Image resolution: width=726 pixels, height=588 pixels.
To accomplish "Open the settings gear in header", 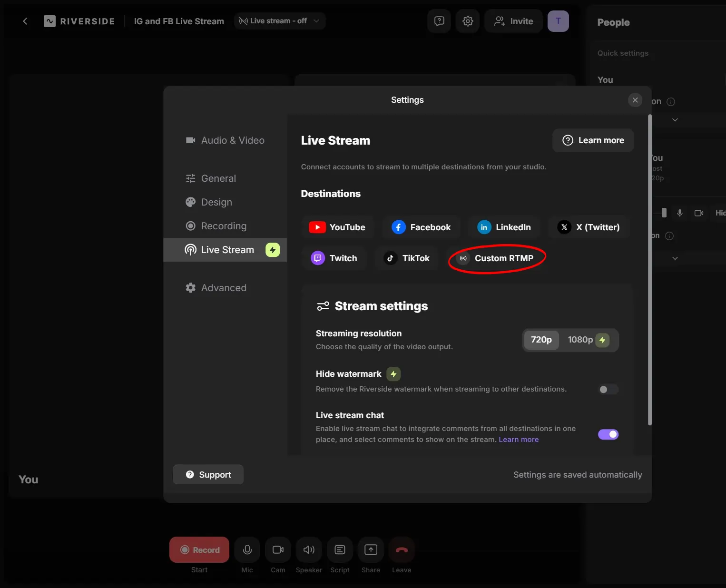I will pyautogui.click(x=468, y=21).
